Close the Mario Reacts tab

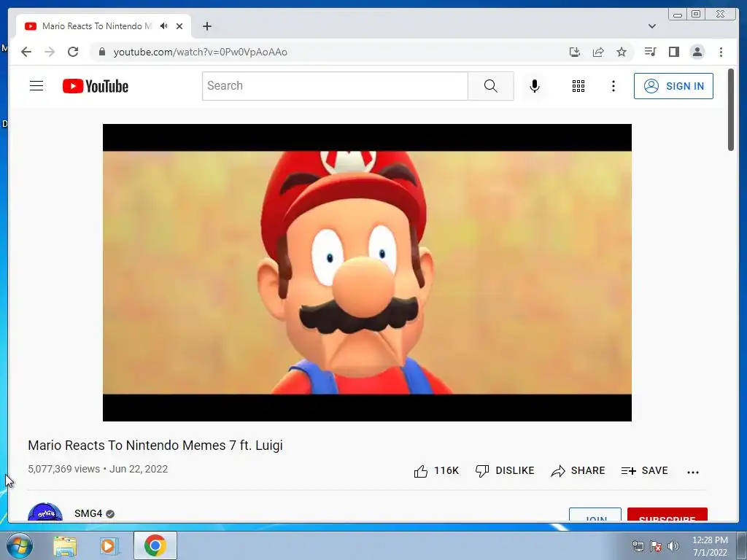(x=179, y=26)
